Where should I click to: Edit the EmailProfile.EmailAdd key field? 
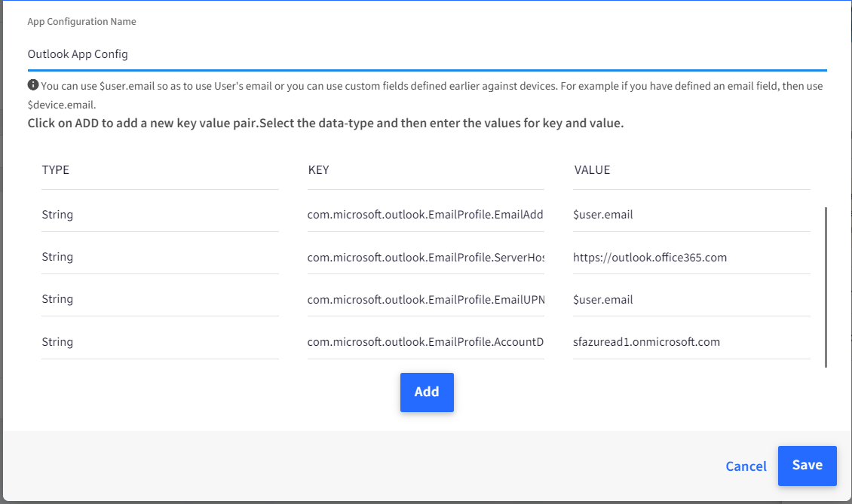(x=426, y=215)
